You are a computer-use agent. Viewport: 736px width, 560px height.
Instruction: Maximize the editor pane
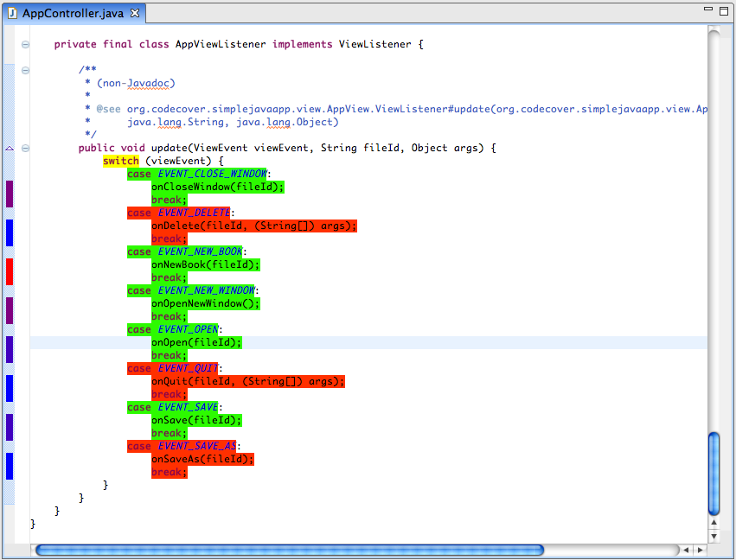[724, 10]
